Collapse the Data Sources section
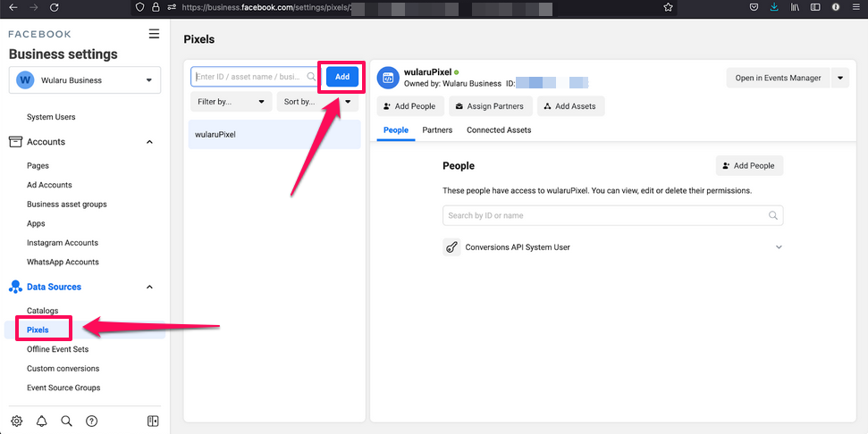Screen dimensions: 868x434 click(x=149, y=287)
